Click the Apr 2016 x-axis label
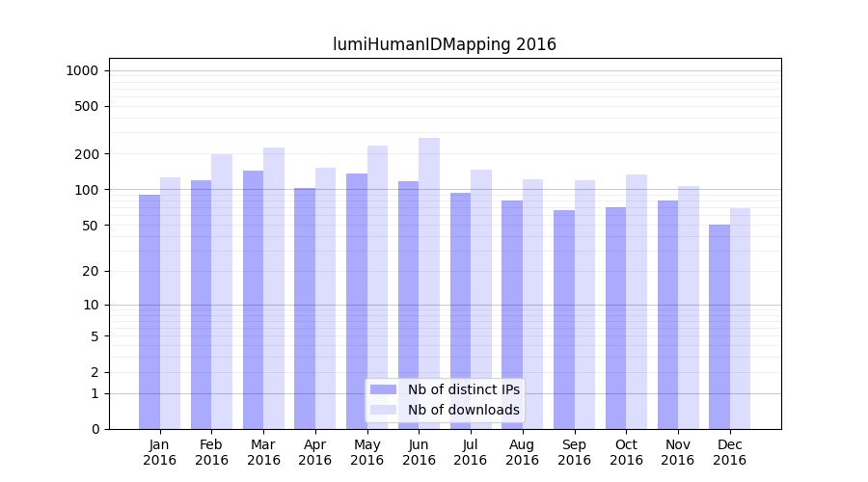This screenshot has height=482, width=868. [x=315, y=452]
